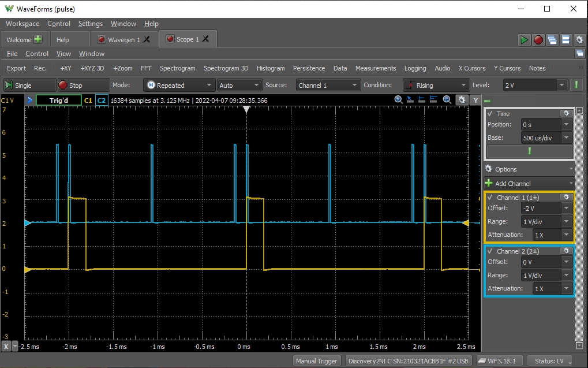Click the Y axis button above the plot

475,101
